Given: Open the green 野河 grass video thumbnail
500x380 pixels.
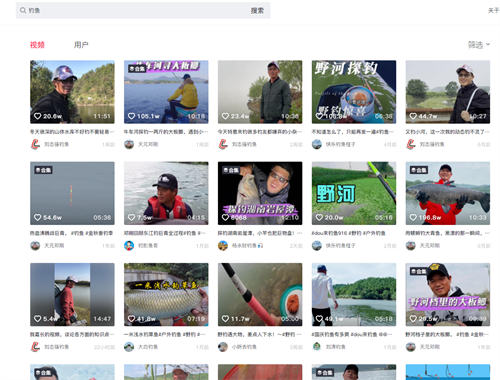Looking at the screenshot, I should point(354,193).
